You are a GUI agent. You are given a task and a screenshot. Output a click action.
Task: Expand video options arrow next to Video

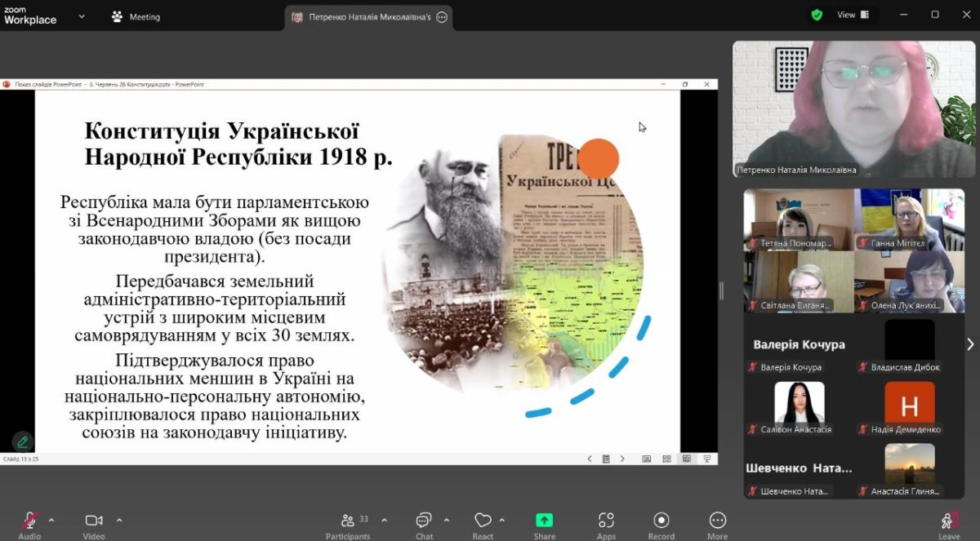(119, 520)
